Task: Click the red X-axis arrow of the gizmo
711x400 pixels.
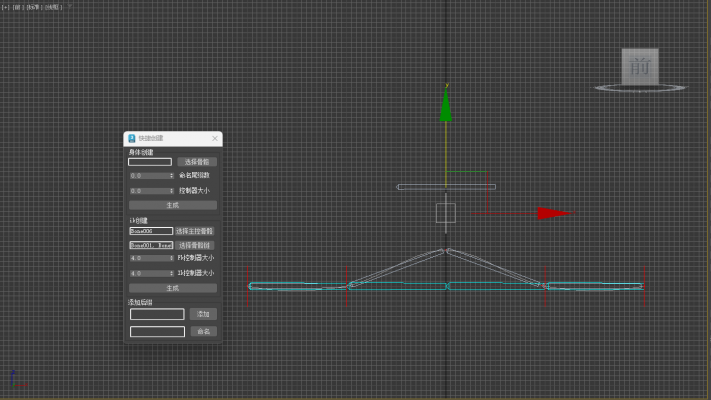Action: click(x=552, y=213)
